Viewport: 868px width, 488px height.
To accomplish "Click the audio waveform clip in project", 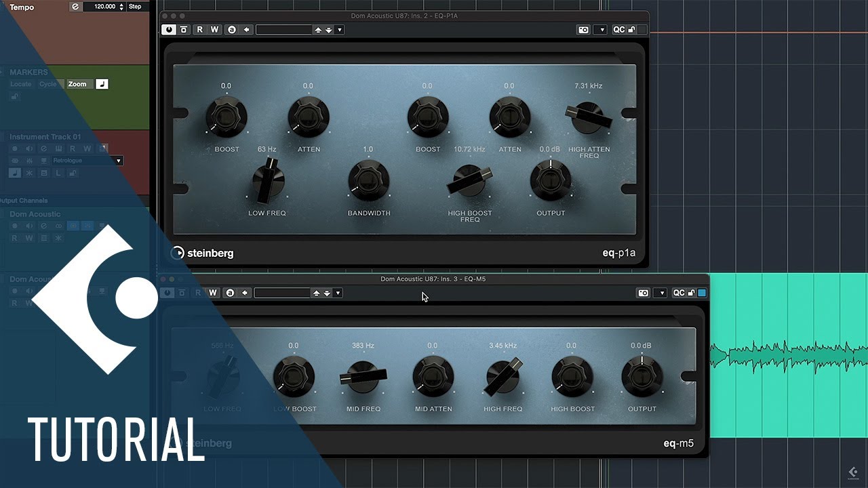I will coord(789,356).
